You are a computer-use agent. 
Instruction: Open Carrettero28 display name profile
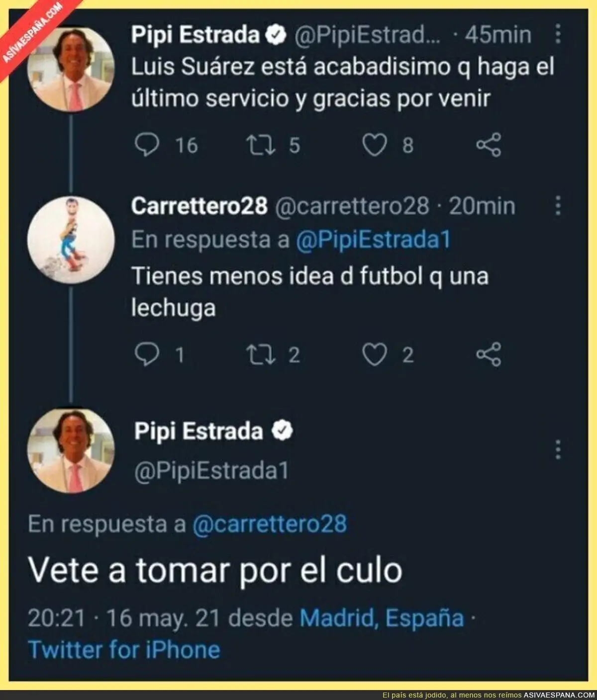[x=199, y=205]
